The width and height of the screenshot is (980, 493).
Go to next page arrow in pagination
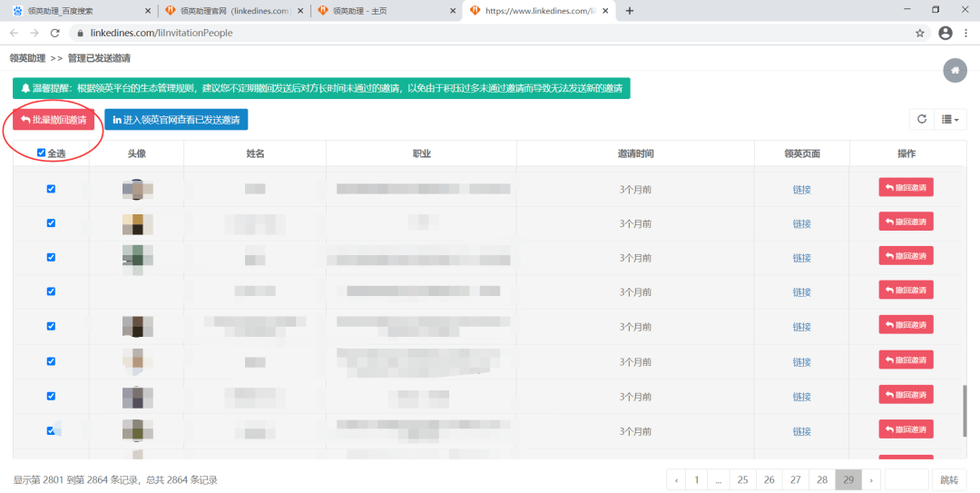(x=871, y=479)
